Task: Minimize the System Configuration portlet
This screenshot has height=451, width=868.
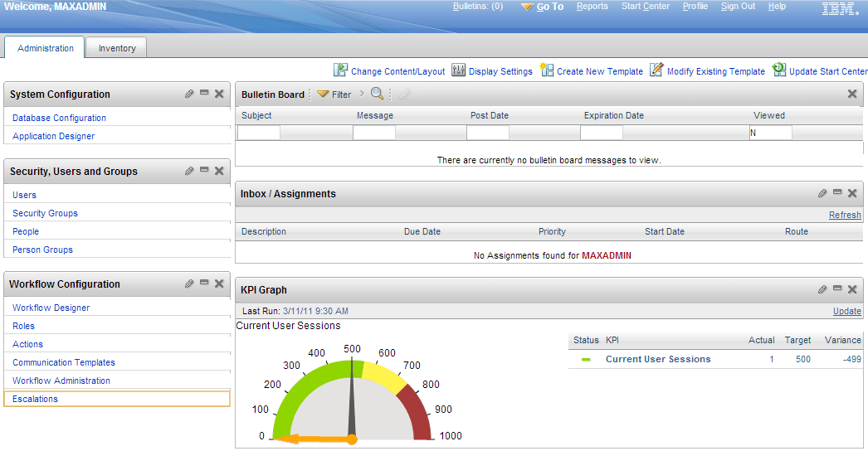Action: pyautogui.click(x=204, y=93)
